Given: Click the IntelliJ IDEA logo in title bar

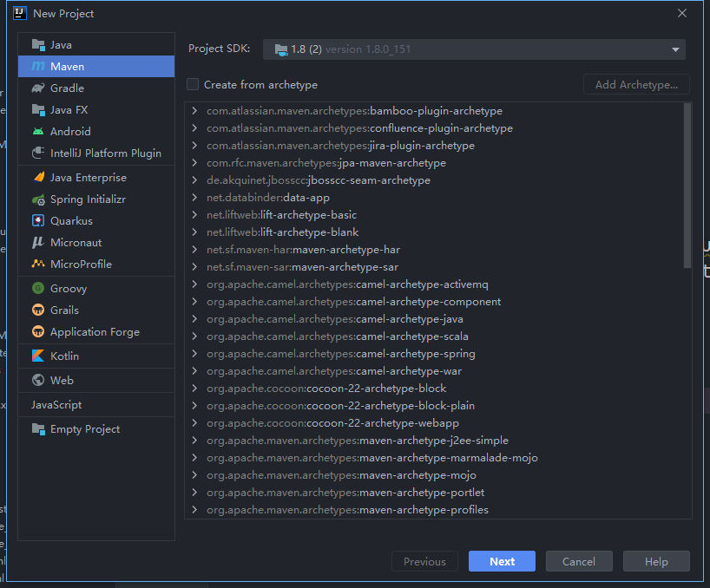Looking at the screenshot, I should coord(19,13).
